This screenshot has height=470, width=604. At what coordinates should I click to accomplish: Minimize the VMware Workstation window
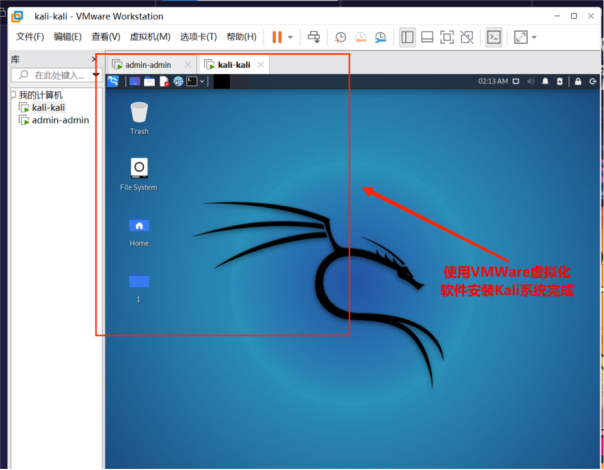(557, 16)
